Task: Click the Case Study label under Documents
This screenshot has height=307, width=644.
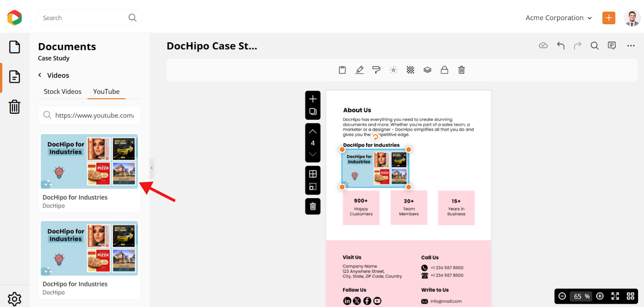Action: tap(54, 58)
